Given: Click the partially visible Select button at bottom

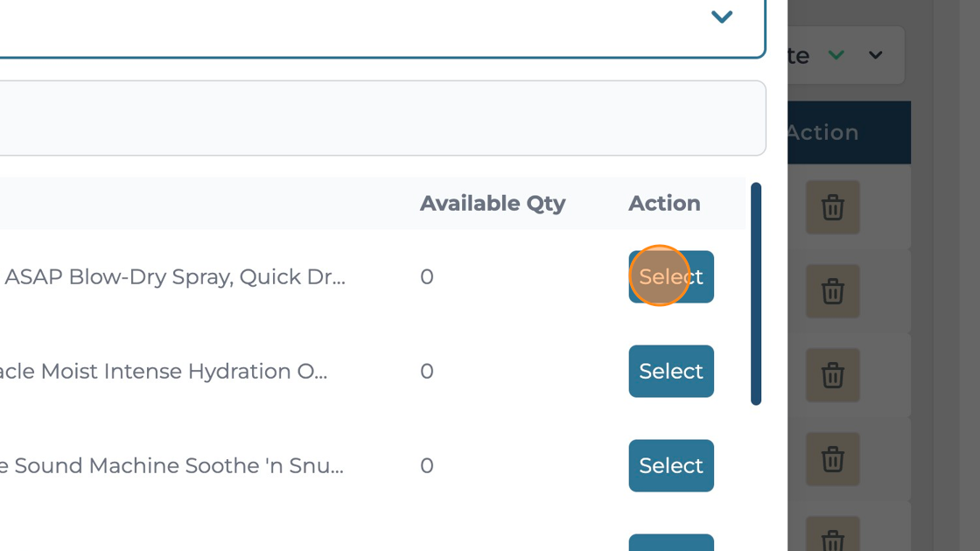Looking at the screenshot, I should pyautogui.click(x=670, y=543).
